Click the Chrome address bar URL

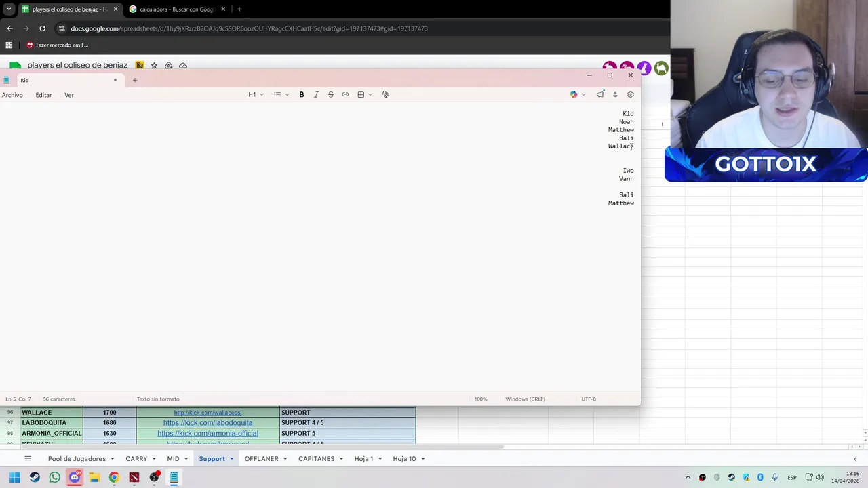pyautogui.click(x=249, y=28)
